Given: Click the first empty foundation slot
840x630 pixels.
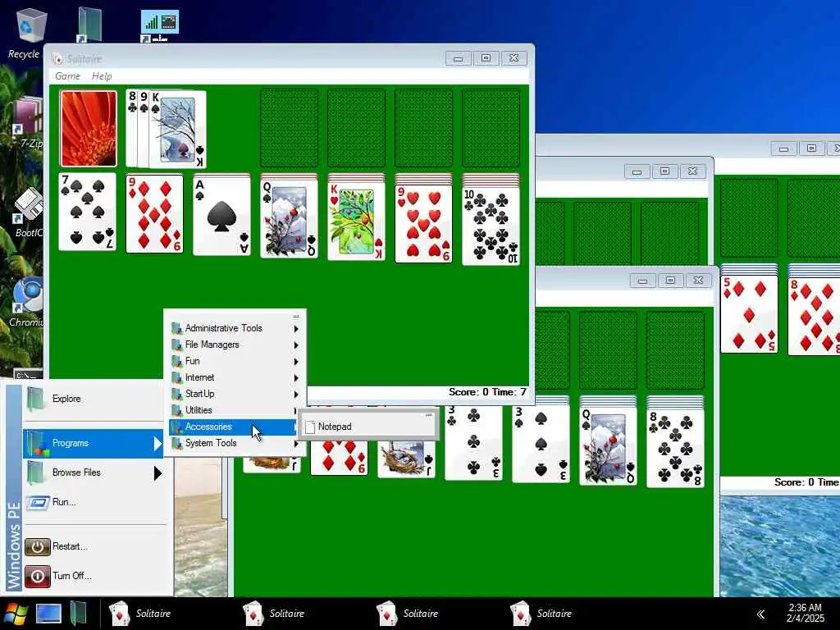Looking at the screenshot, I should 289,129.
